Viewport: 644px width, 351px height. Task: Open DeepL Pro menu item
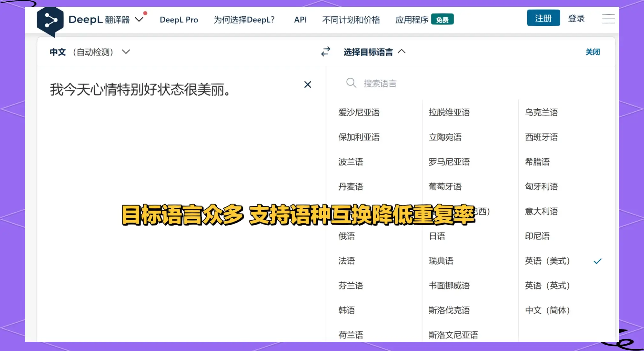click(x=179, y=20)
